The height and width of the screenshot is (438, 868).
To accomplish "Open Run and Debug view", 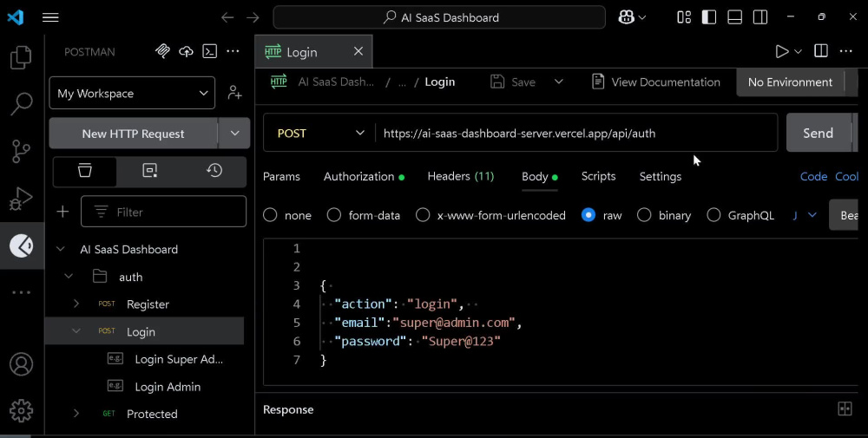I will 21,198.
